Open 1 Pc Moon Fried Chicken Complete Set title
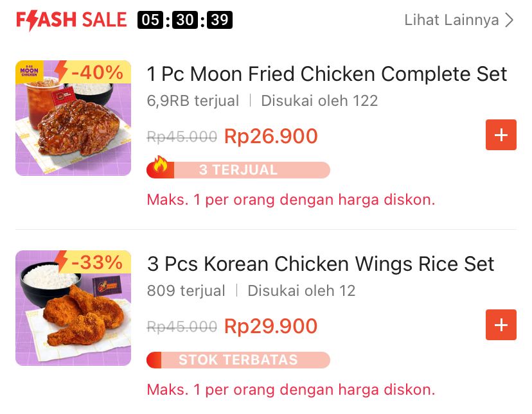The height and width of the screenshot is (414, 532). pos(327,74)
